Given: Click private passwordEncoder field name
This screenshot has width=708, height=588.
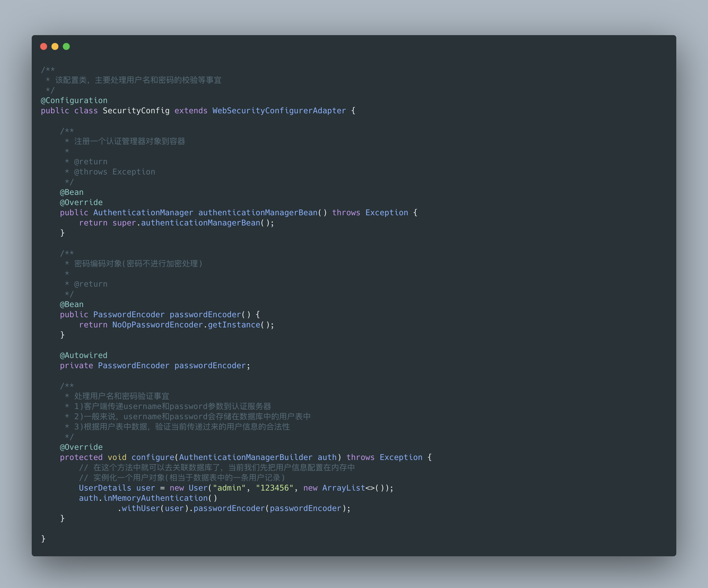Looking at the screenshot, I should (x=210, y=365).
